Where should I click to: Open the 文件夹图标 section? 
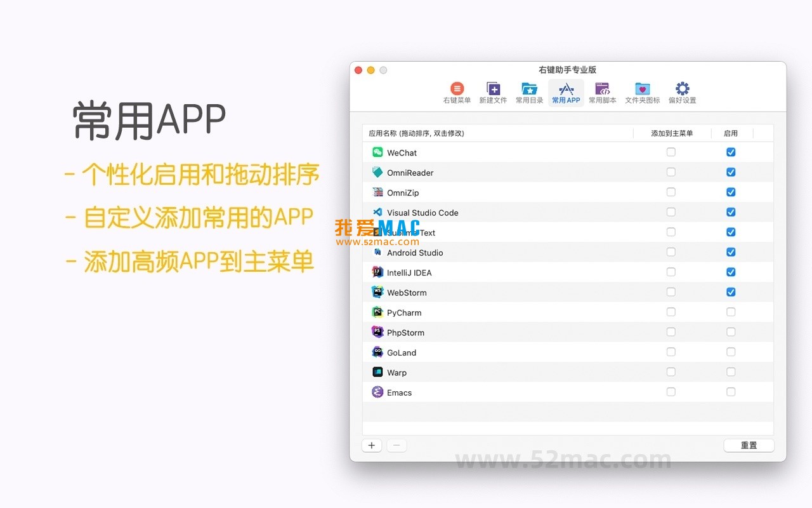coord(642,93)
